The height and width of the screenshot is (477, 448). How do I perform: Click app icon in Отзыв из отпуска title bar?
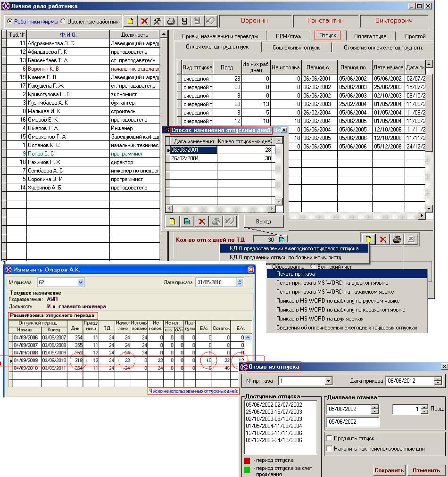click(244, 367)
